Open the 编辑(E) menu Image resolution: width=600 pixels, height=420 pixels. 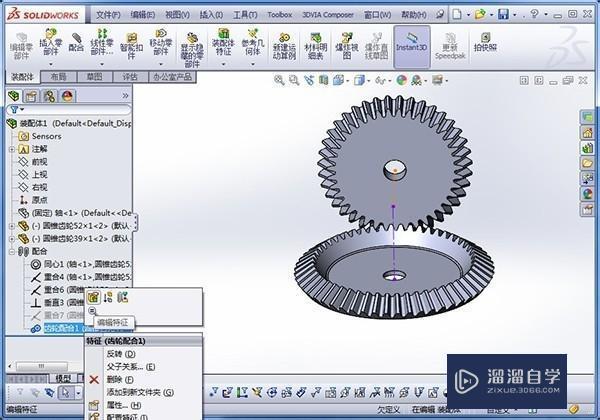pyautogui.click(x=143, y=15)
